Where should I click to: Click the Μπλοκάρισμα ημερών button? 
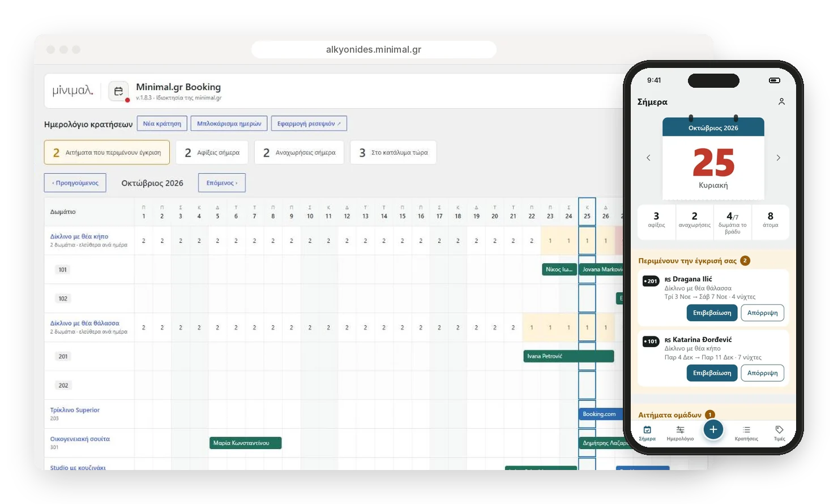(x=229, y=123)
